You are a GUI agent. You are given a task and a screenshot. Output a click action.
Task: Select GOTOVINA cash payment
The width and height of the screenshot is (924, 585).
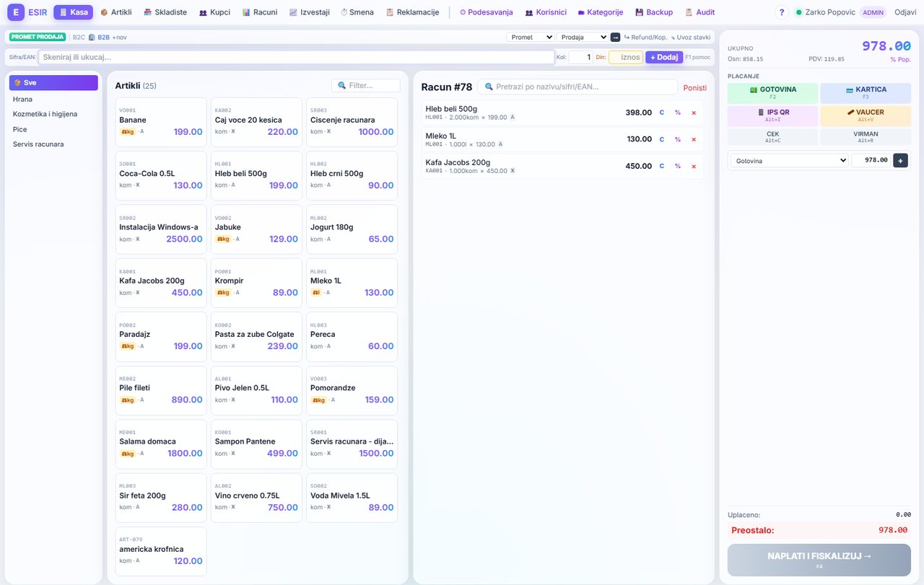[x=772, y=93]
